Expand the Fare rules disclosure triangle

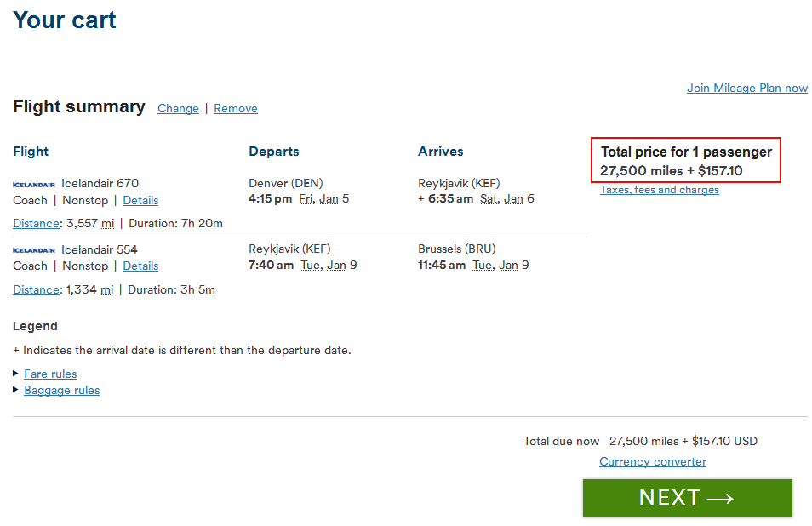15,374
